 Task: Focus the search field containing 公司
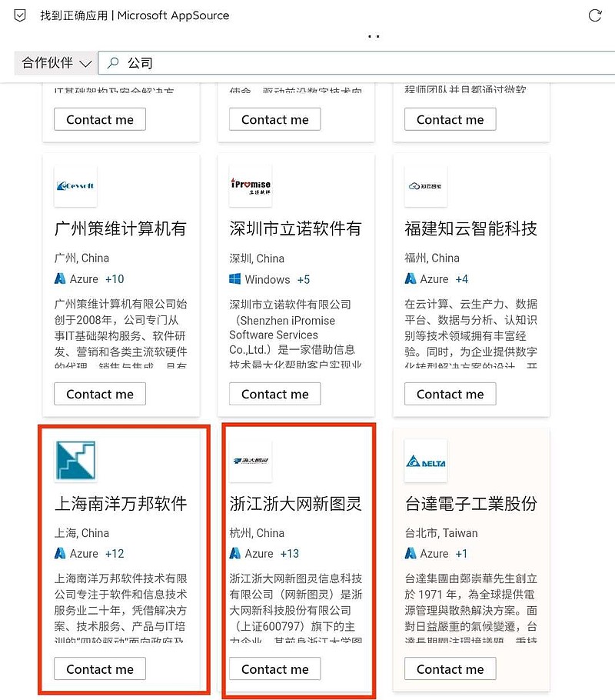coord(357,63)
